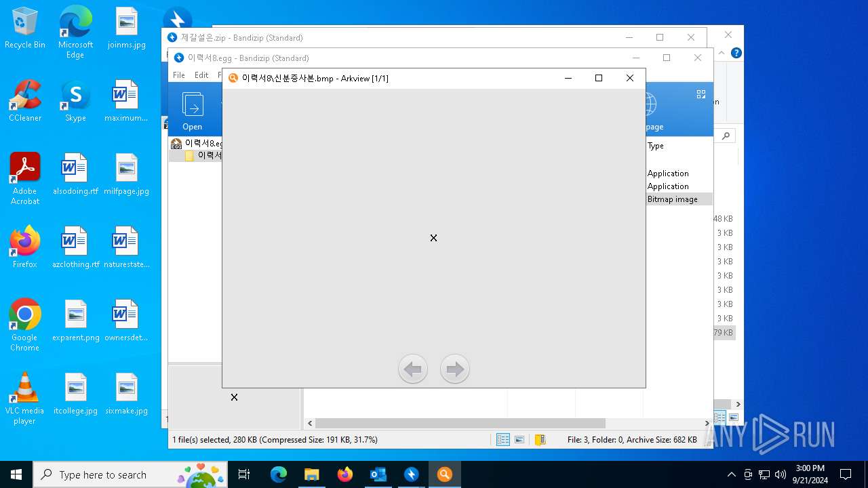Viewport: 868px width, 488px height.
Task: Open Skype desktop shortcut
Action: (75, 101)
